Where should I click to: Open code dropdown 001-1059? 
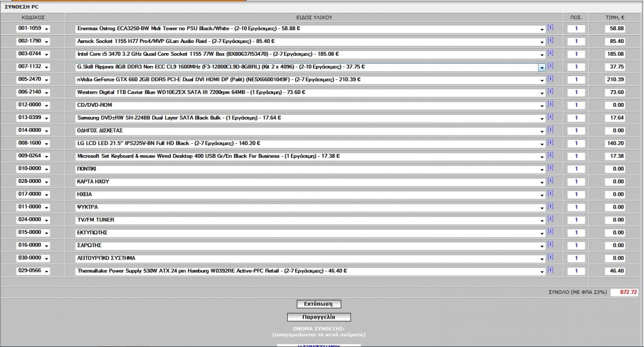click(33, 28)
